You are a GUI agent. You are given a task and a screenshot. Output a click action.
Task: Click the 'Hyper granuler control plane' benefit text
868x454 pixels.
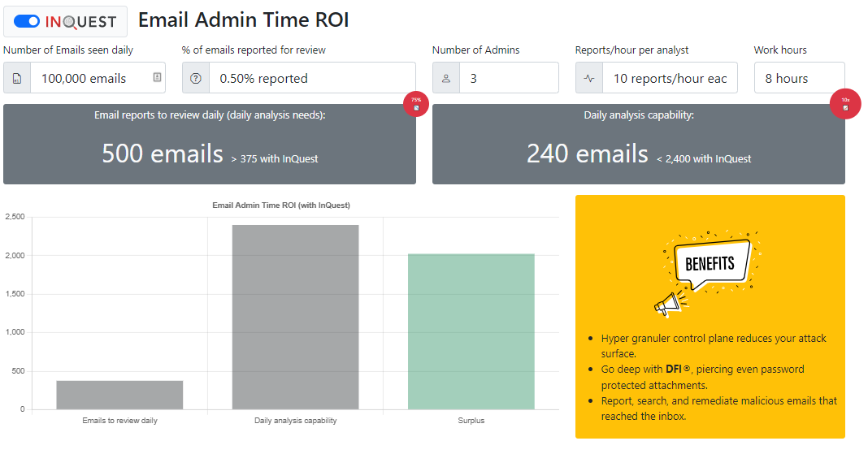pos(714,346)
